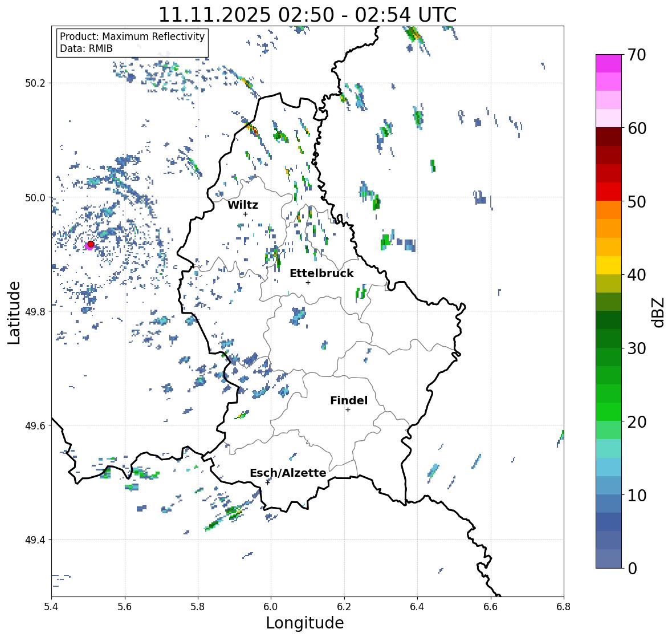Click the plot title with date and time
Image resolution: width=672 pixels, height=637 pixels.
coord(307,15)
